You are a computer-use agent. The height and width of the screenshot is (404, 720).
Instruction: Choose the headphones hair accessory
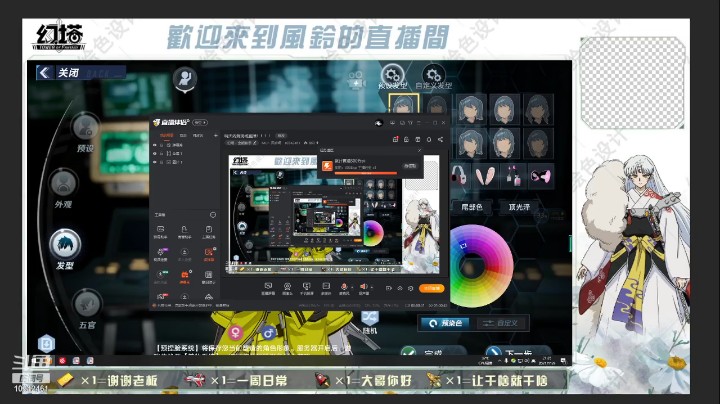[460, 176]
